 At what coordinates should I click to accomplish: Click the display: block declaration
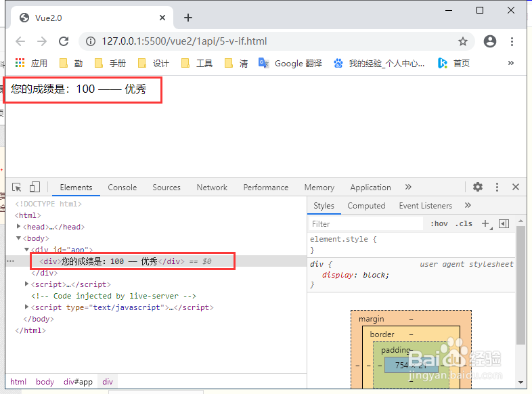pos(355,275)
